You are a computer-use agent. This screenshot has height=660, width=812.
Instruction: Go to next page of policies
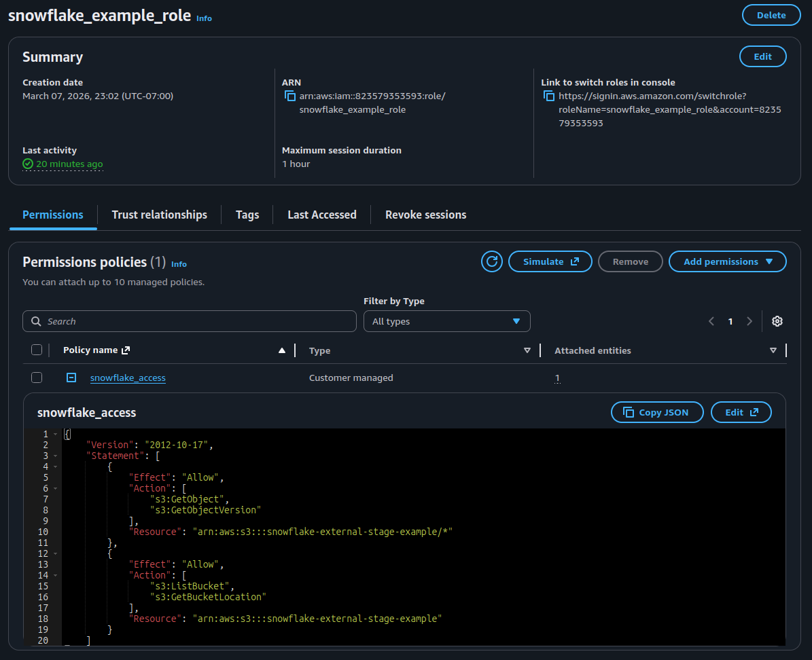coord(749,321)
